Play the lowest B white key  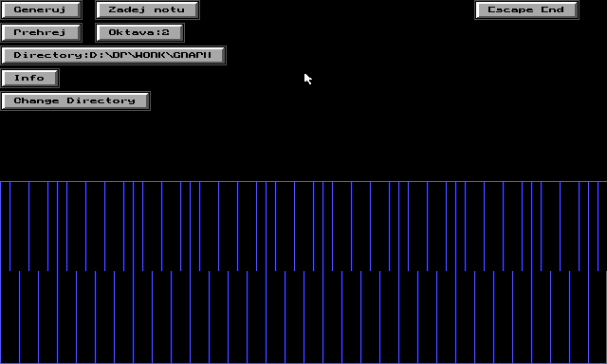click(x=123, y=318)
